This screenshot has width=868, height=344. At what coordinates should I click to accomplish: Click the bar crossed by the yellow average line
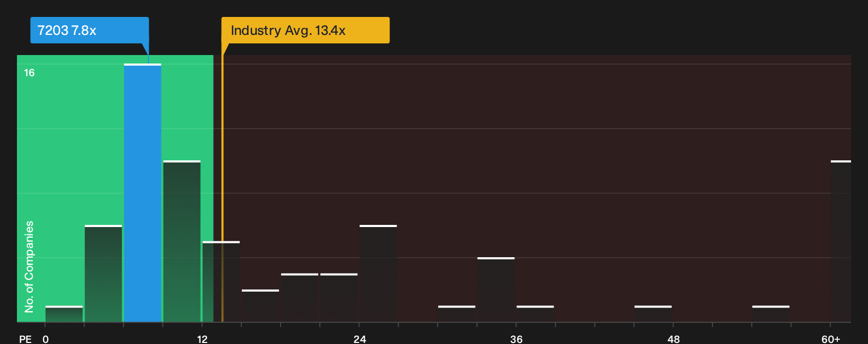[221, 282]
